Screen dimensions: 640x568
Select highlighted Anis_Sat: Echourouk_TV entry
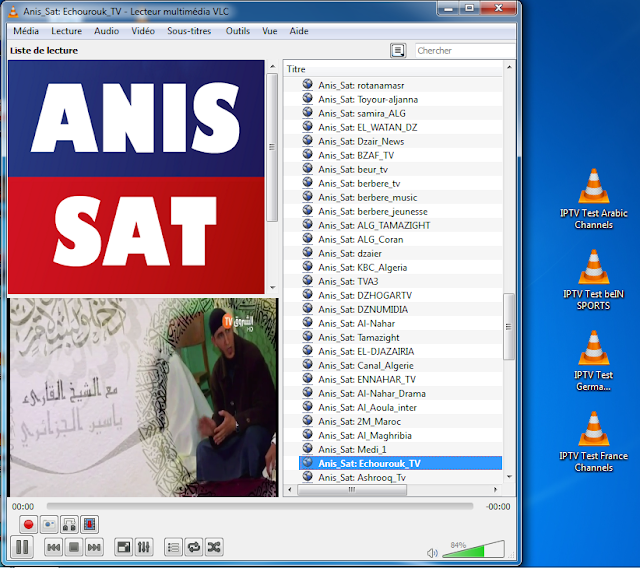pyautogui.click(x=400, y=463)
